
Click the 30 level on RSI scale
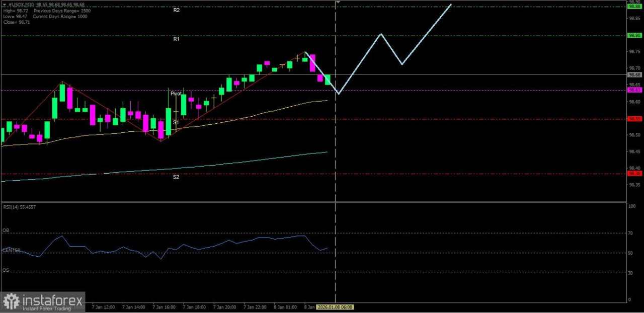pos(631,273)
